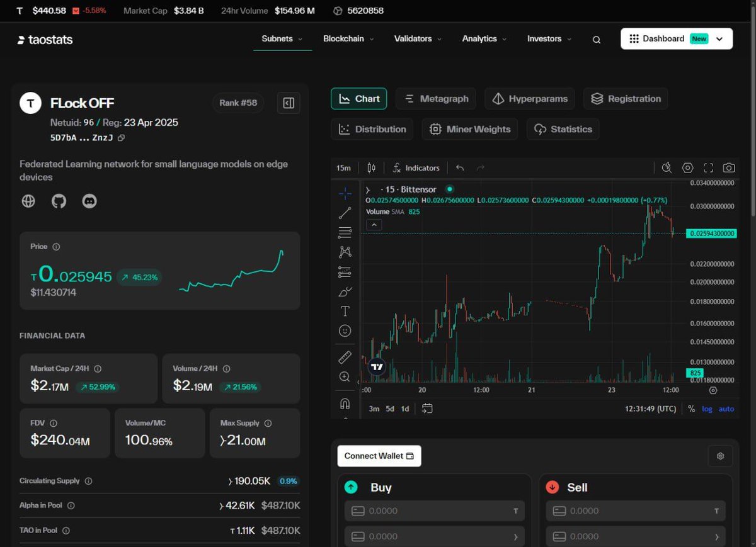This screenshot has width=756, height=547.
Task: Switch to the Chart tab
Action: (359, 99)
